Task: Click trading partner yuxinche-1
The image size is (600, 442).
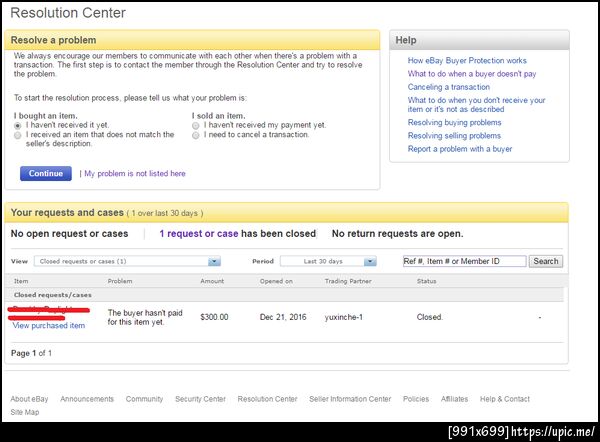Action: click(x=344, y=317)
